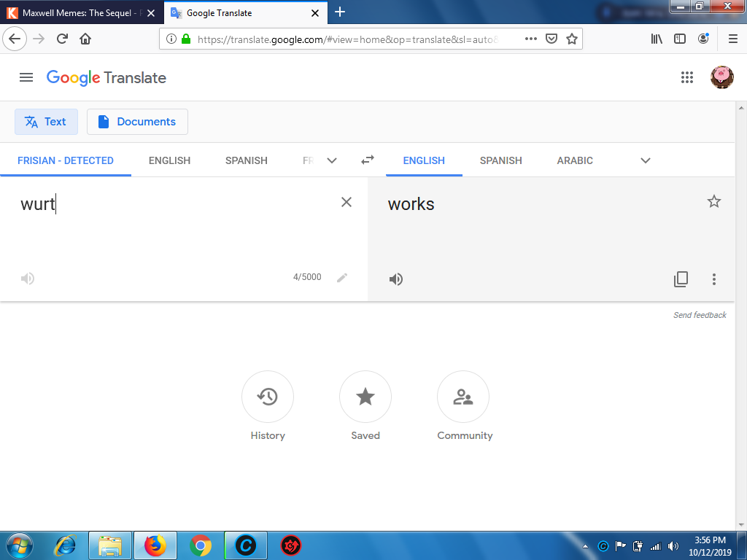This screenshot has width=747, height=560.
Task: Open translation History
Action: 268,397
